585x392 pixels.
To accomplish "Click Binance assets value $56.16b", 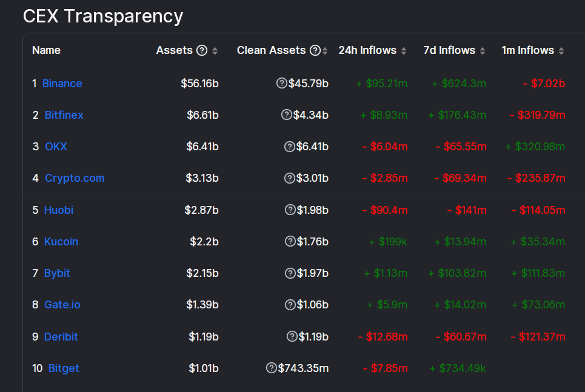I will point(199,84).
